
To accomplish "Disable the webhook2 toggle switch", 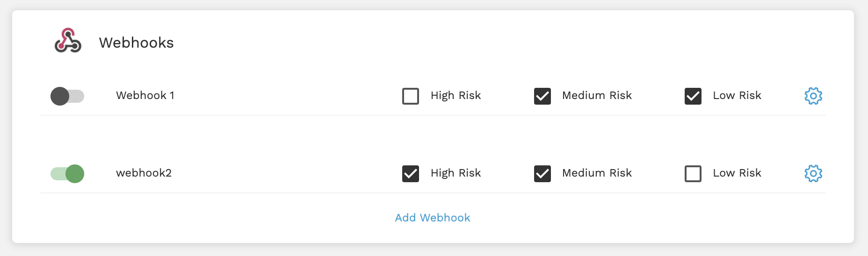I will coord(67,174).
